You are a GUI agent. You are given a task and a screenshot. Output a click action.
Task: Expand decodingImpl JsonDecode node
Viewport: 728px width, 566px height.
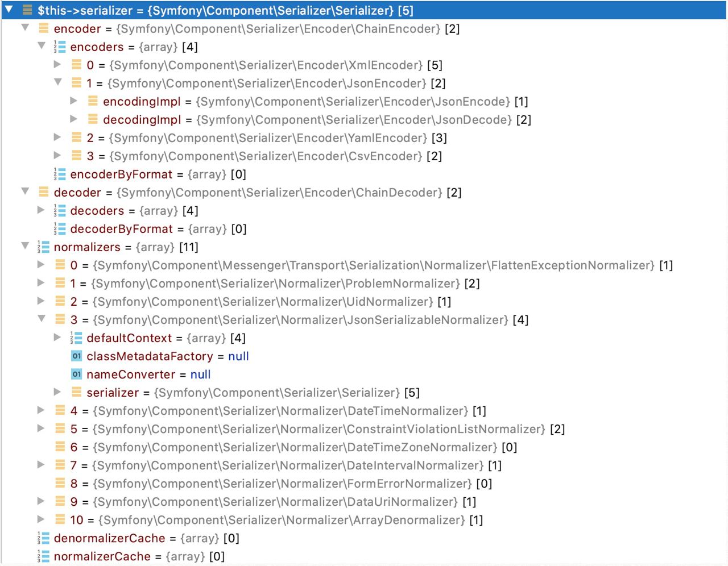pos(74,119)
